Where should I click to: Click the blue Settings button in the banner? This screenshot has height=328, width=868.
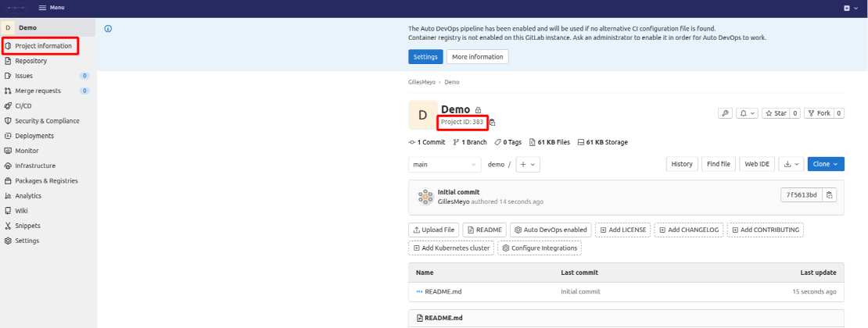[x=425, y=57]
